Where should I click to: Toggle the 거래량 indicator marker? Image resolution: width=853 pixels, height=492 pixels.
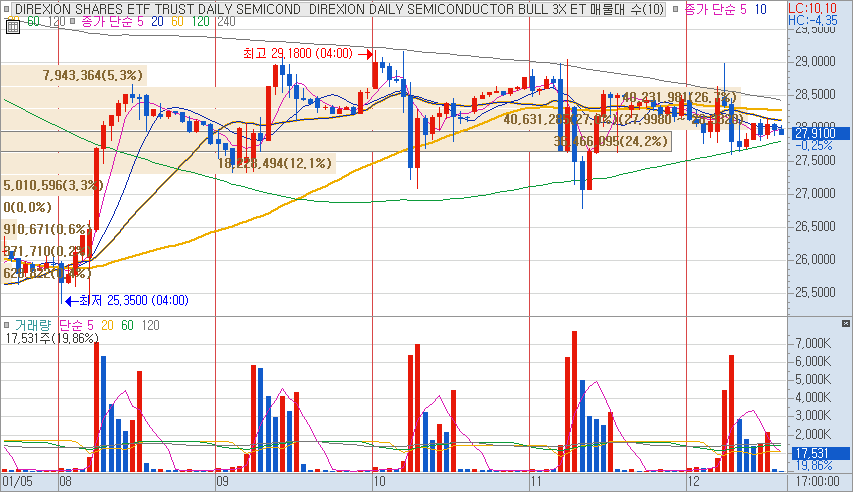7,325
